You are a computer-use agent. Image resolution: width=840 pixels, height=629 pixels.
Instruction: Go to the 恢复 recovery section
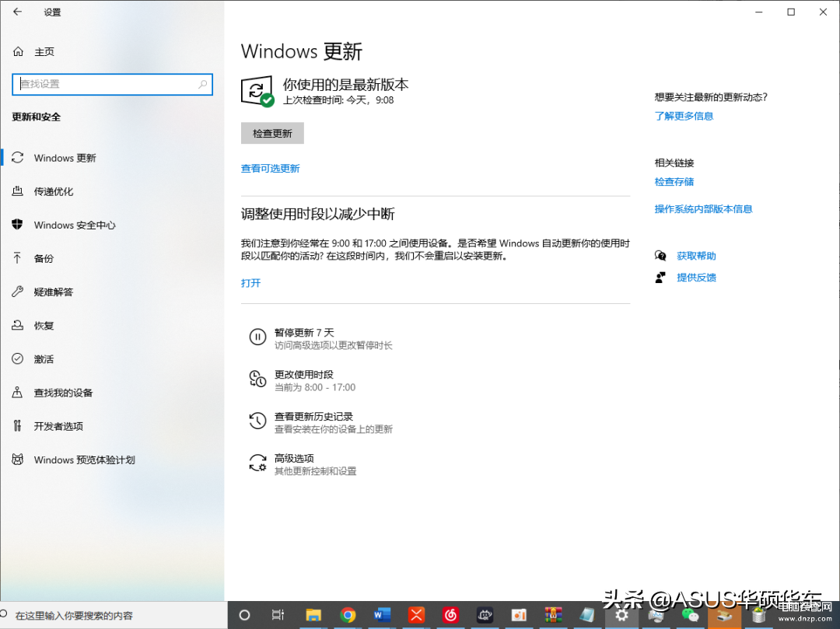(44, 326)
